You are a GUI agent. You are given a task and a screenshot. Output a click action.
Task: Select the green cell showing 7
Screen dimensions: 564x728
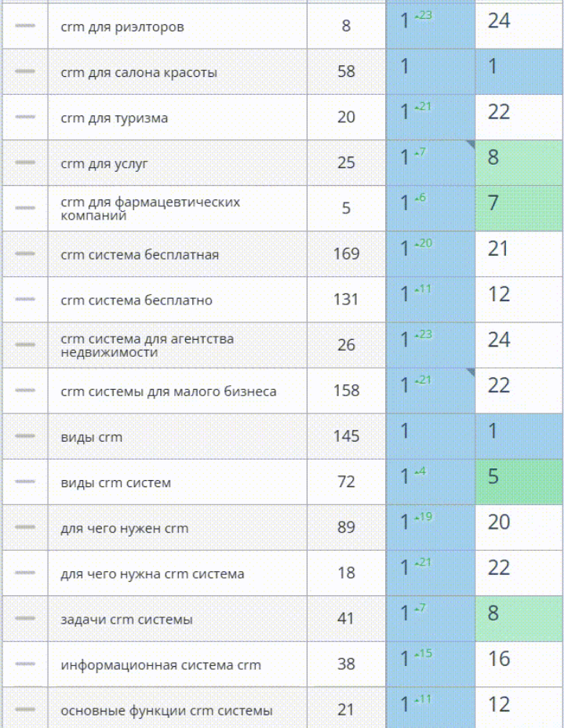(519, 208)
